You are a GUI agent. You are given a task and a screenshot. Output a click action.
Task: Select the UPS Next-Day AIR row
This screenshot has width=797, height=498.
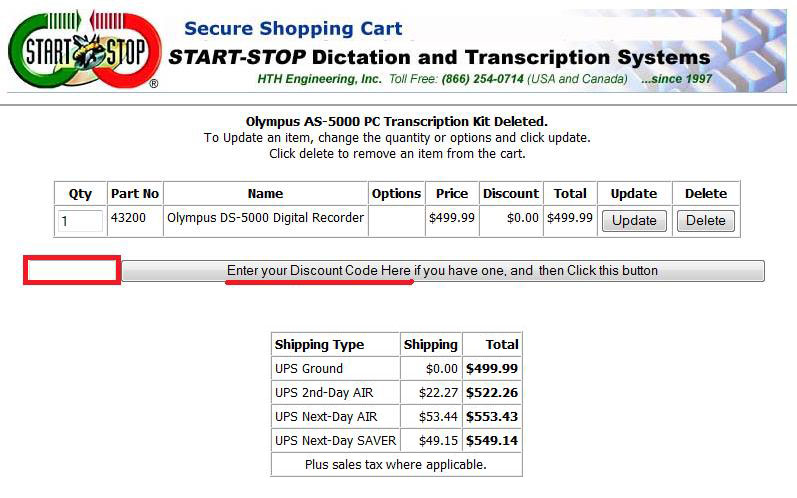[x=396, y=416]
